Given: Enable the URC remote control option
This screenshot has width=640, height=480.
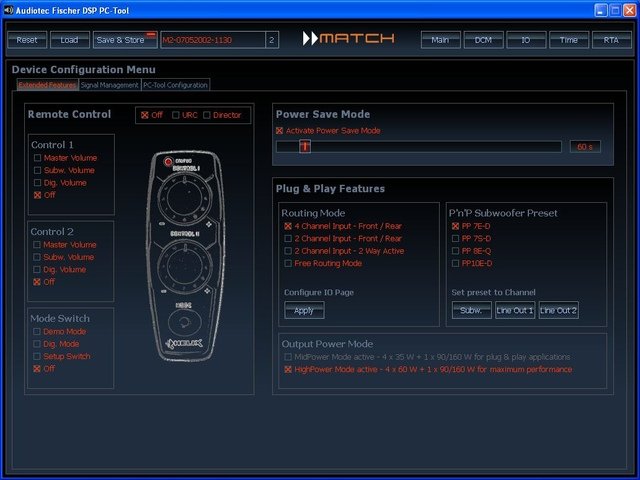Looking at the screenshot, I should [177, 115].
